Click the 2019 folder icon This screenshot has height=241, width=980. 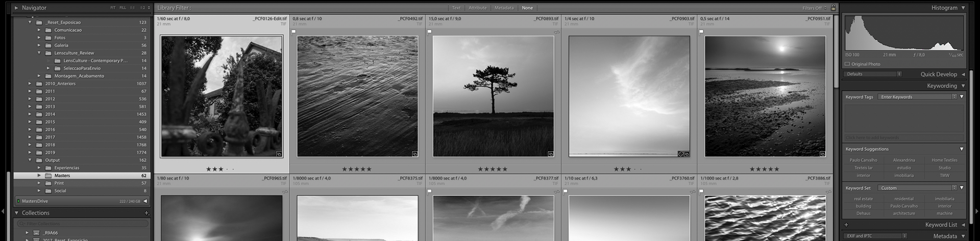point(39,153)
